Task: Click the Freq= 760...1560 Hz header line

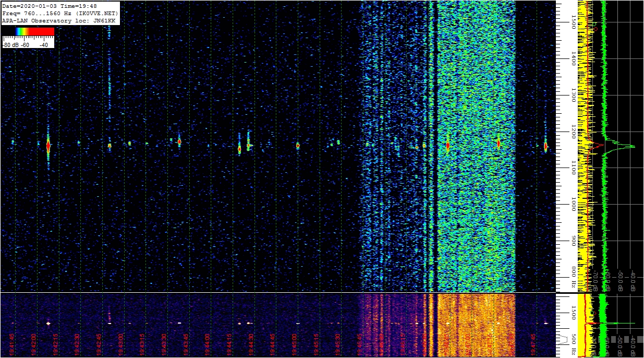Action: click(60, 13)
